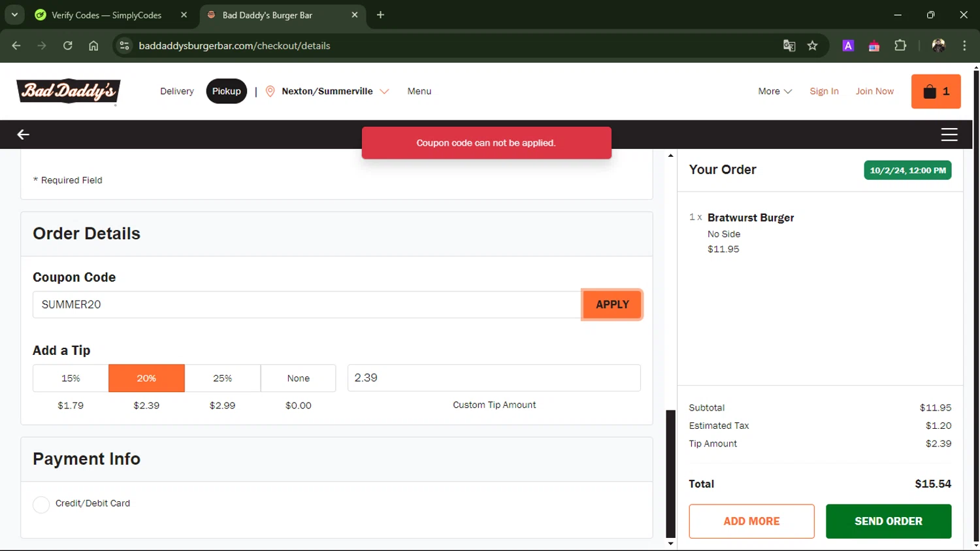Screen dimensions: 980x551
Task: Click the SEND ORDER button
Action: 889,522
